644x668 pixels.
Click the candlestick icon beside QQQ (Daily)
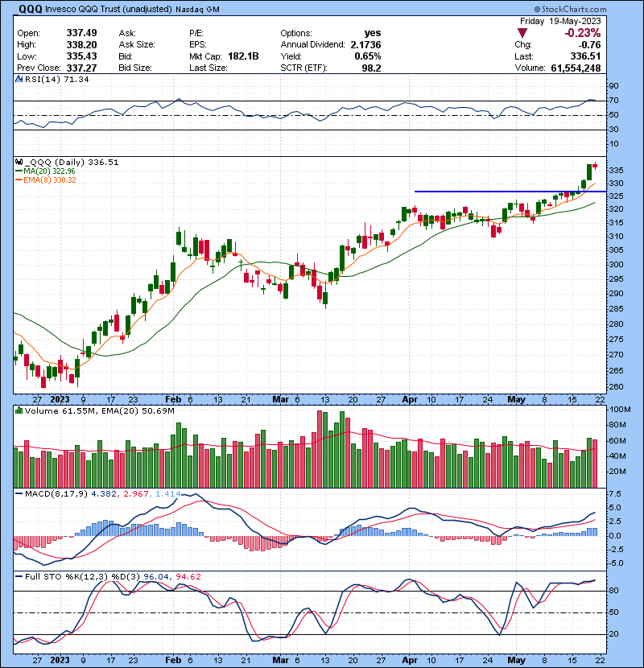19,163
